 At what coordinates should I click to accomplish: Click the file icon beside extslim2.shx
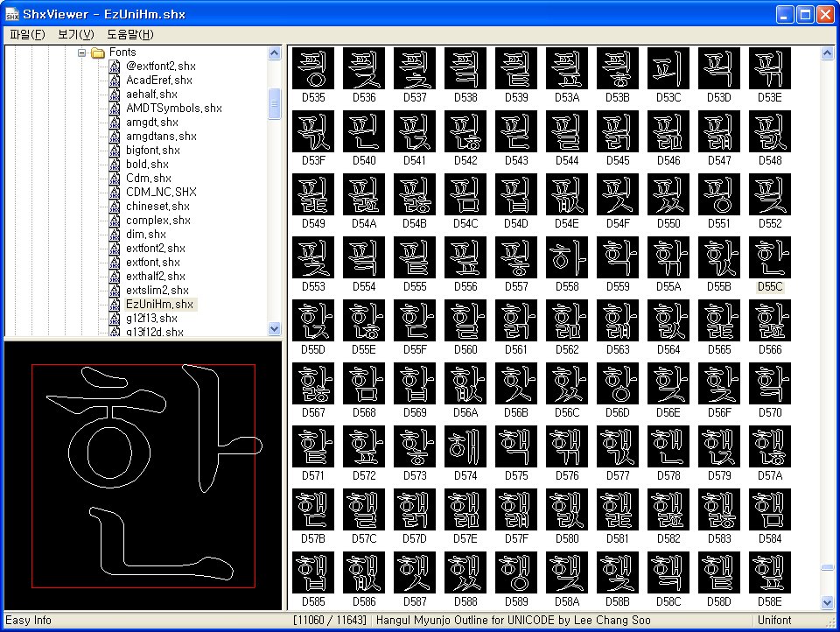pos(115,291)
